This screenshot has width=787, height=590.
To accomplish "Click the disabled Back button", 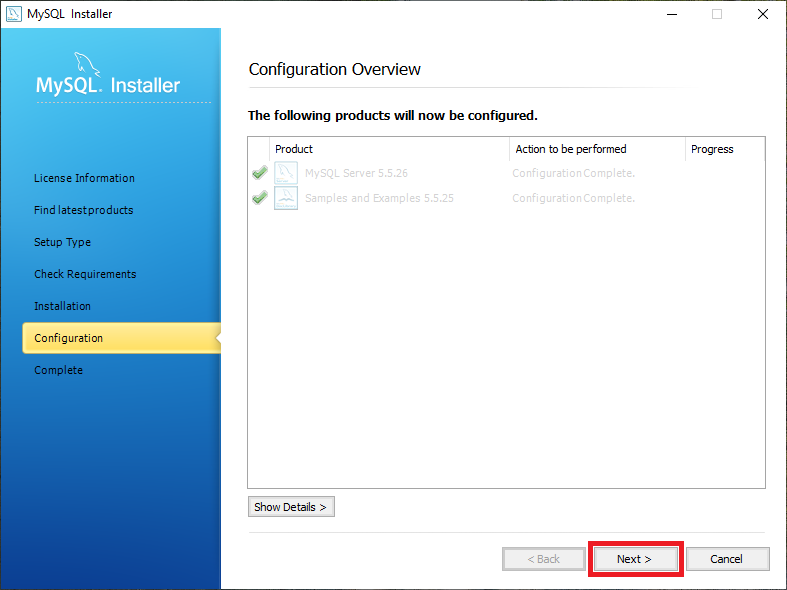I will pos(544,559).
